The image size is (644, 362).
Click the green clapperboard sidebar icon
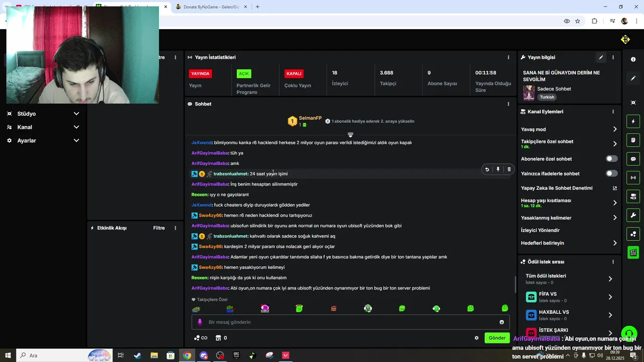[633, 252]
